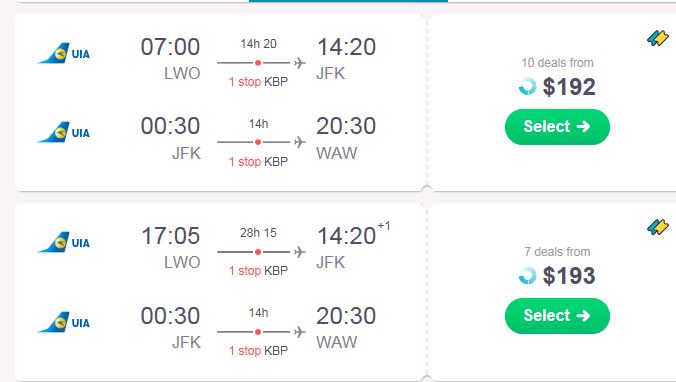This screenshot has height=382, width=676.
Task: Click UIA logo on 07:00 LWO flight
Action: pyautogui.click(x=64, y=53)
